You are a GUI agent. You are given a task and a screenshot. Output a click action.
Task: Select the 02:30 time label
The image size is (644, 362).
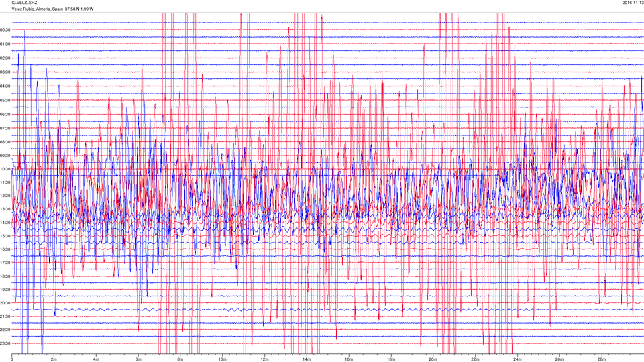coord(5,58)
